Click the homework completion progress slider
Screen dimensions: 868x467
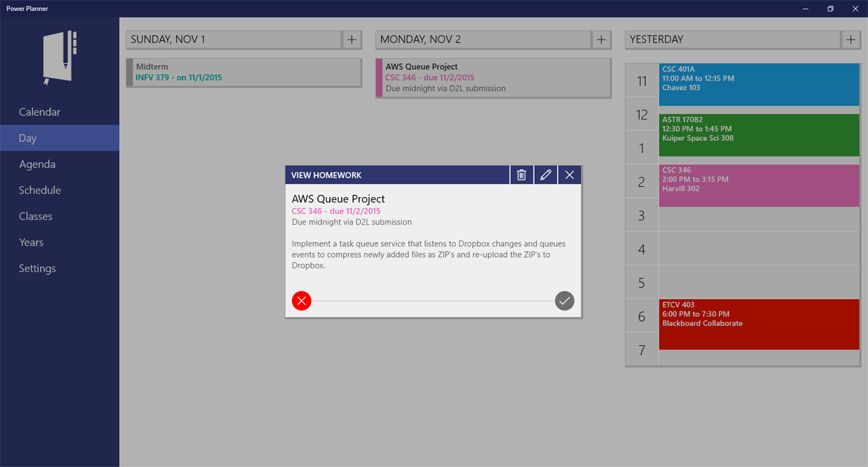tap(434, 301)
